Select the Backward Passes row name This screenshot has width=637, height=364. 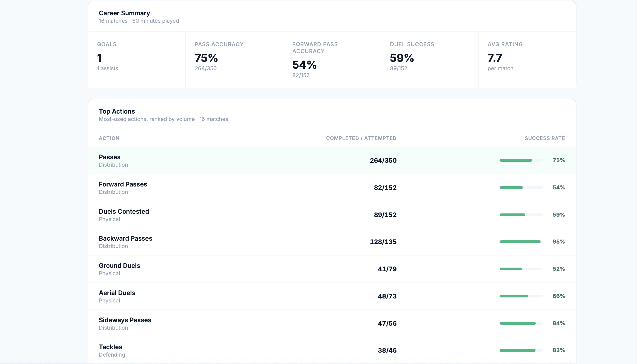click(x=126, y=239)
